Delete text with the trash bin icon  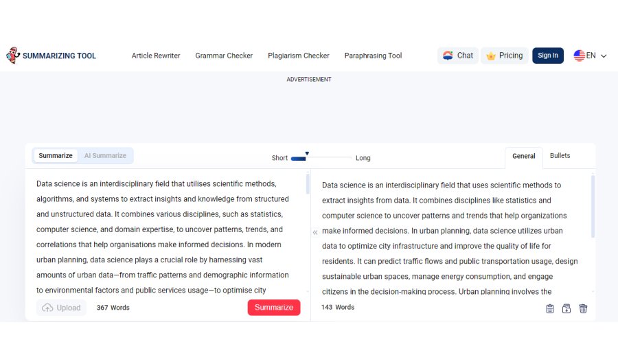pos(583,308)
